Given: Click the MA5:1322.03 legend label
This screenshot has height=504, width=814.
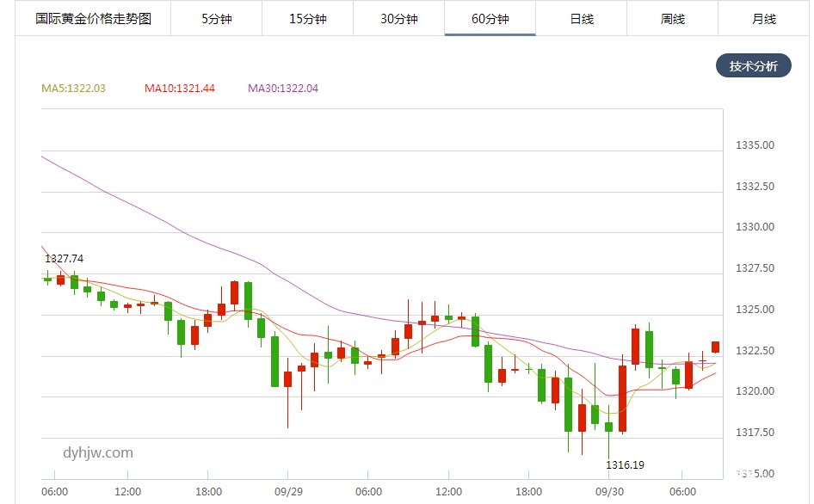Looking at the screenshot, I should [74, 89].
